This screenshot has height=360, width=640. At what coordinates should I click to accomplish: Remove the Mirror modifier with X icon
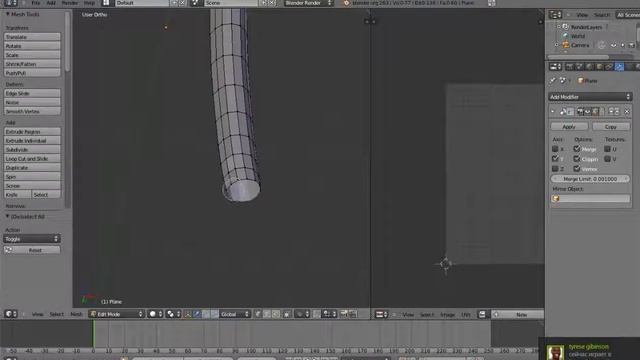coord(627,111)
